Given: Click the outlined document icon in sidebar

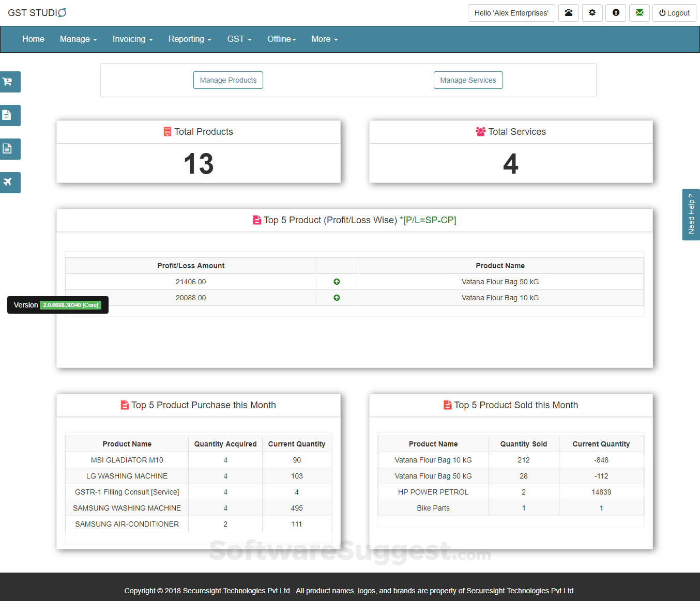Looking at the screenshot, I should (x=8, y=149).
